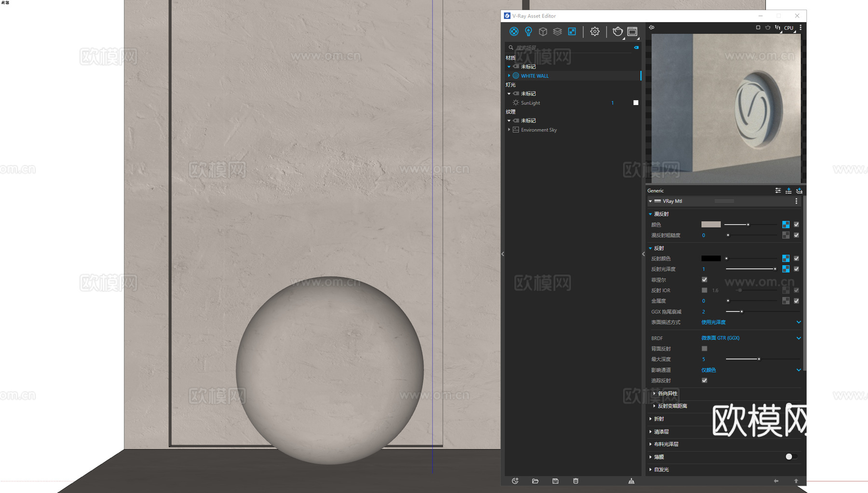Click the create new asset icon
The height and width of the screenshot is (493, 868).
click(515, 481)
